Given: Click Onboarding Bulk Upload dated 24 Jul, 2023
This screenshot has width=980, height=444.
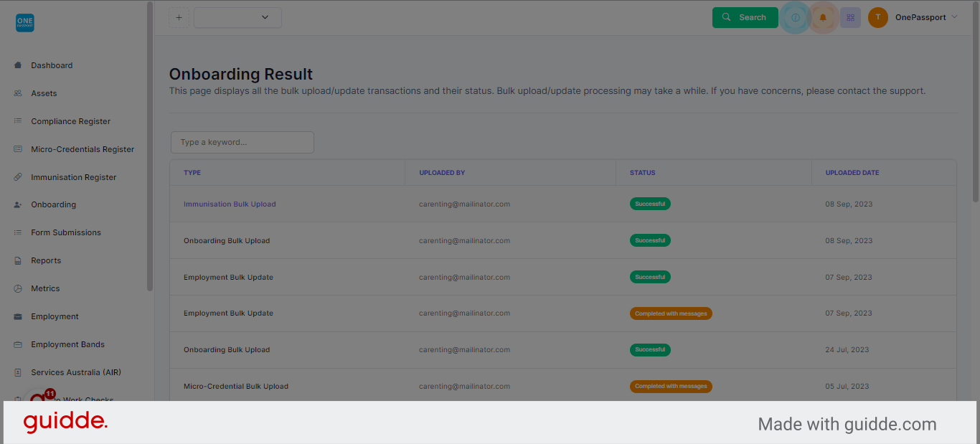Looking at the screenshot, I should (227, 350).
